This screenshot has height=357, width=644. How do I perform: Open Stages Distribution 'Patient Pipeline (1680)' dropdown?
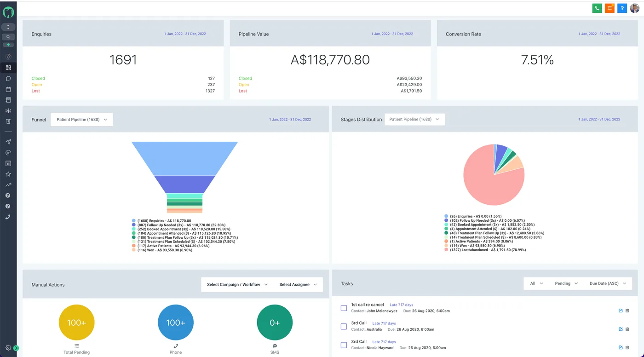coord(414,119)
